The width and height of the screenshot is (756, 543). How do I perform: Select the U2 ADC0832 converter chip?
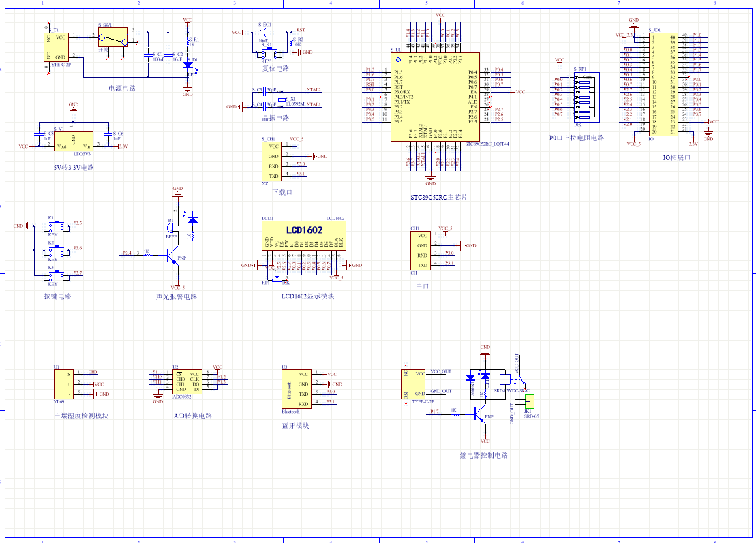(x=187, y=382)
